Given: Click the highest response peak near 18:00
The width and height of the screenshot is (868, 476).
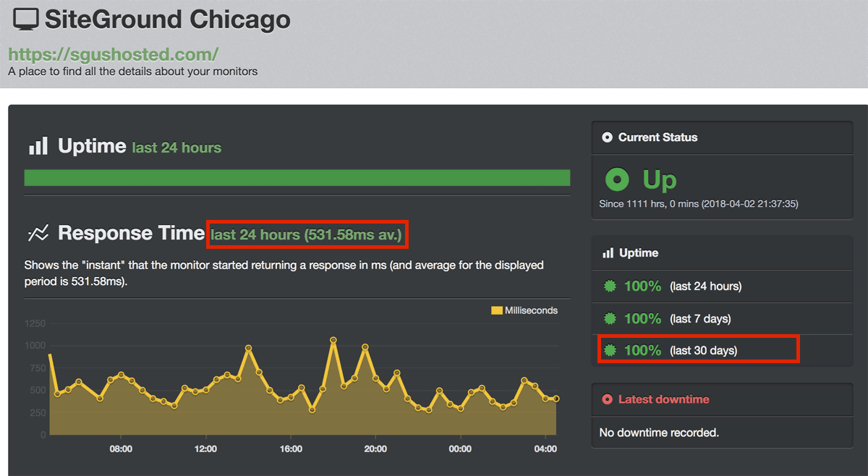Looking at the screenshot, I should pyautogui.click(x=333, y=339).
